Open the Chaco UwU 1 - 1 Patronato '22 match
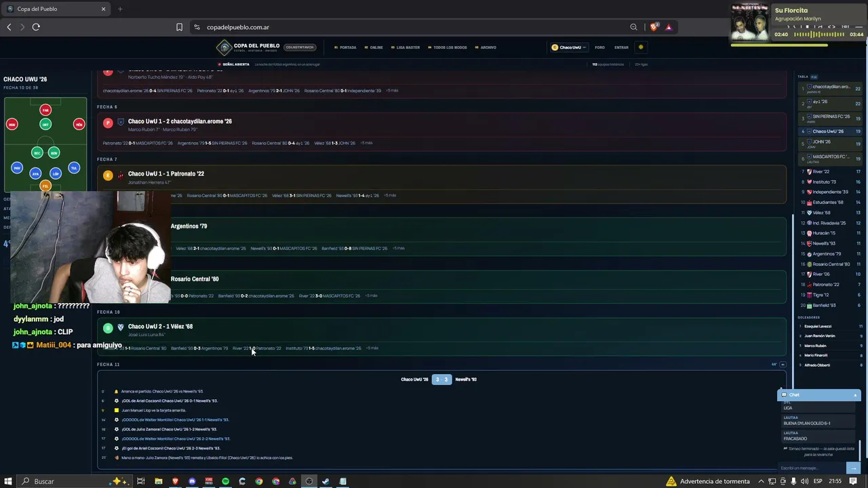This screenshot has height=488, width=868. point(166,174)
